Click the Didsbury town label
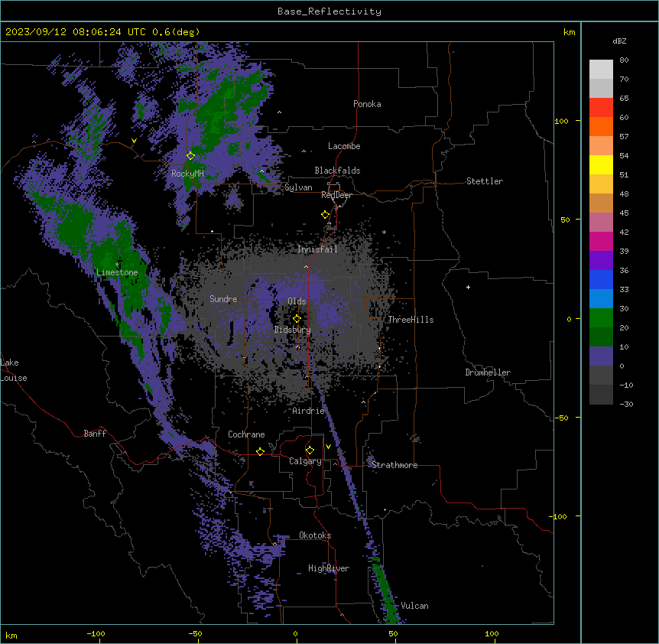 tap(293, 330)
